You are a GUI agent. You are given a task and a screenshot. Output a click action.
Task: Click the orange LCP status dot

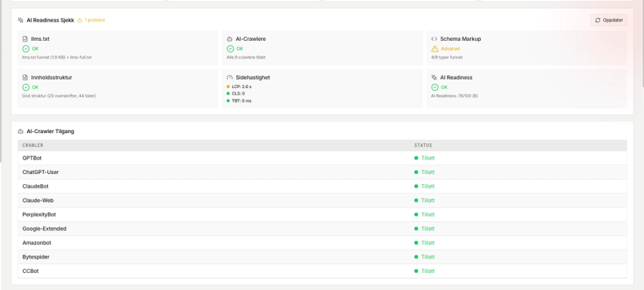(228, 87)
